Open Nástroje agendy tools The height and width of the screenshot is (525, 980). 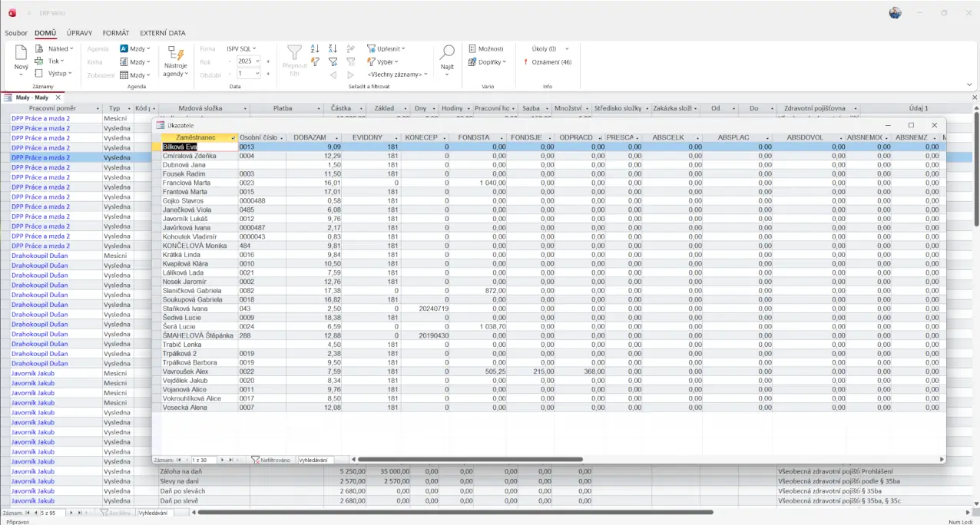click(x=176, y=61)
